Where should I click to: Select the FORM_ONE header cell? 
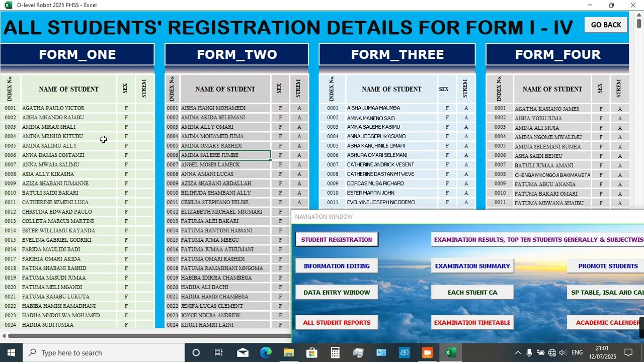[x=77, y=54]
